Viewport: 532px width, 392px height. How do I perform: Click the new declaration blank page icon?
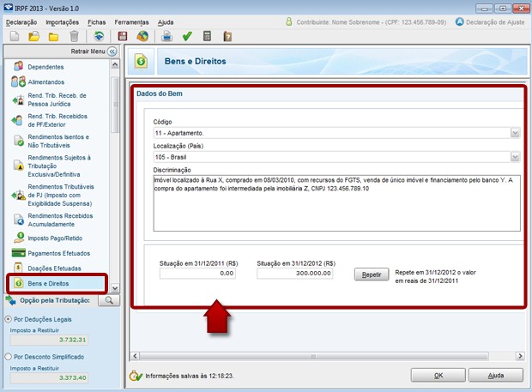coord(14,36)
